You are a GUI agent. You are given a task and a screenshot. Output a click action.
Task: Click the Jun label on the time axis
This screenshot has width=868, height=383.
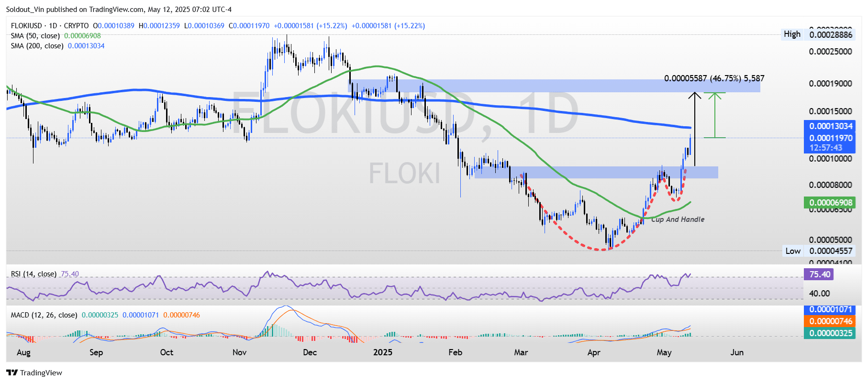tap(737, 352)
